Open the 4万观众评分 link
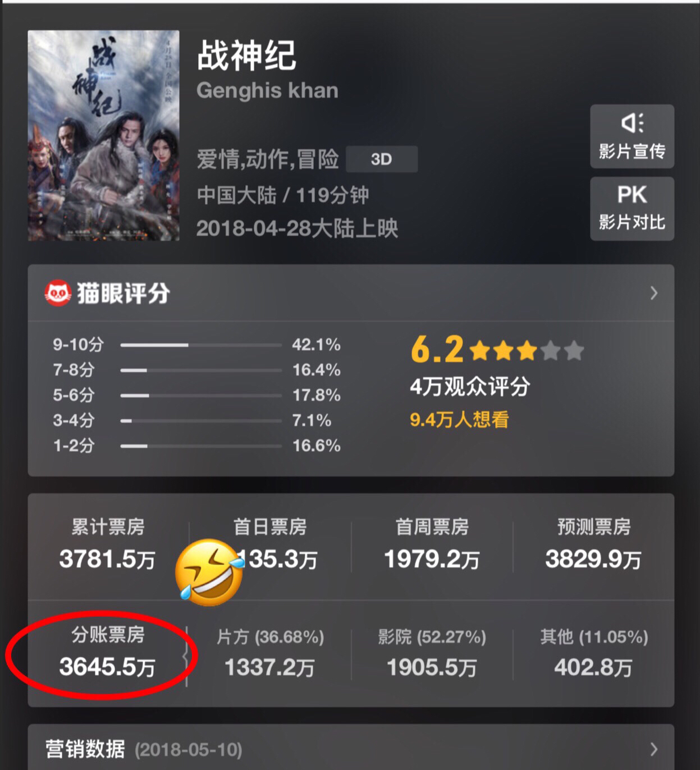This screenshot has width=700, height=770. (470, 387)
